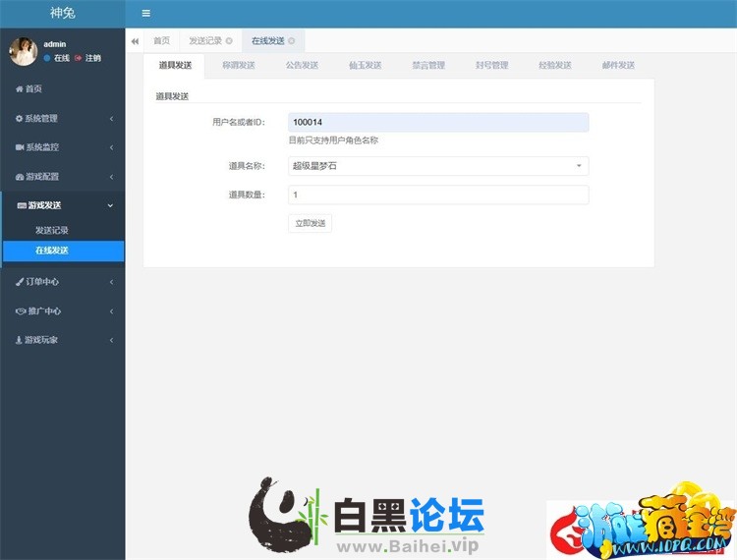Click the 注销 logout link
Image resolution: width=737 pixels, height=560 pixels.
[86, 59]
